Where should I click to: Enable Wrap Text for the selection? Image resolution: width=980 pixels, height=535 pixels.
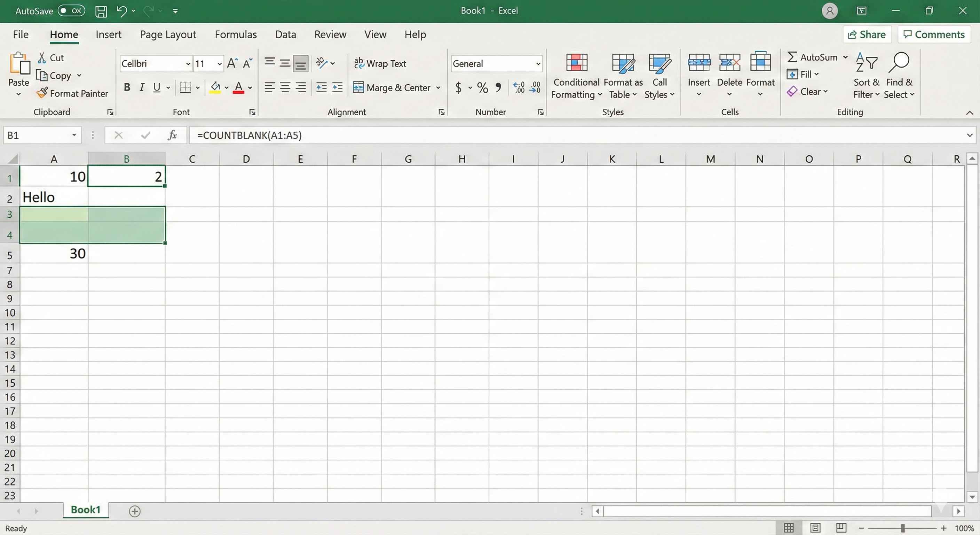(380, 63)
